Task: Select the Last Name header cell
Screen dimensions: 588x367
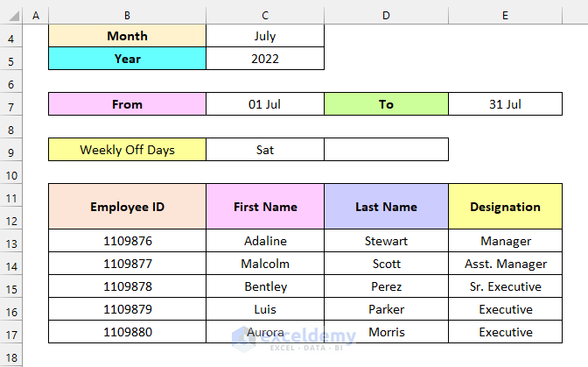Action: click(x=386, y=207)
